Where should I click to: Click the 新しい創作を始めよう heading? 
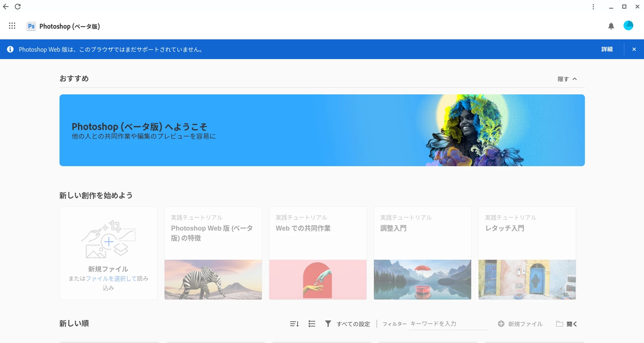(x=96, y=195)
